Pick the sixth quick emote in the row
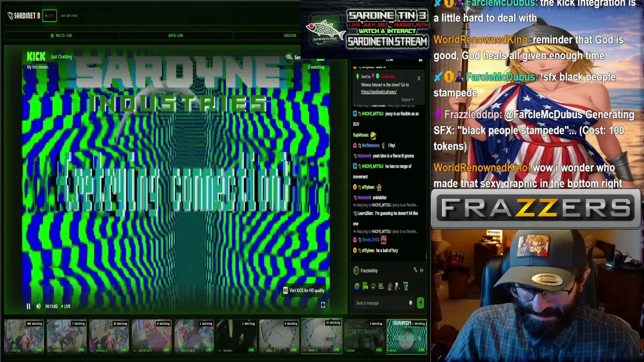This screenshot has width=644, height=362. (397, 287)
